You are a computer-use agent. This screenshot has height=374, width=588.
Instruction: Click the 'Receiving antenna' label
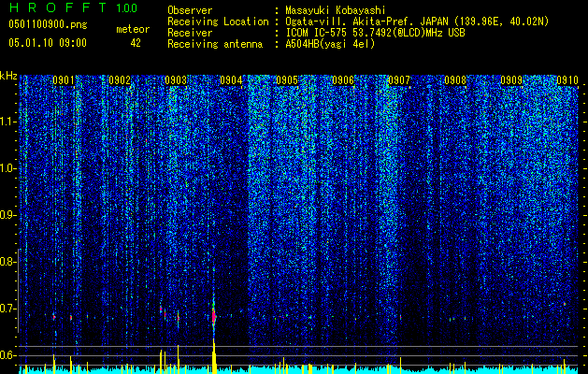215,44
